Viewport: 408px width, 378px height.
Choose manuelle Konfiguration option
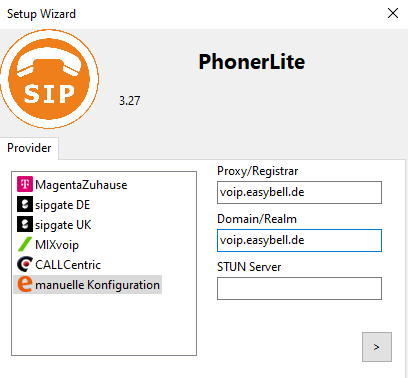coord(88,284)
